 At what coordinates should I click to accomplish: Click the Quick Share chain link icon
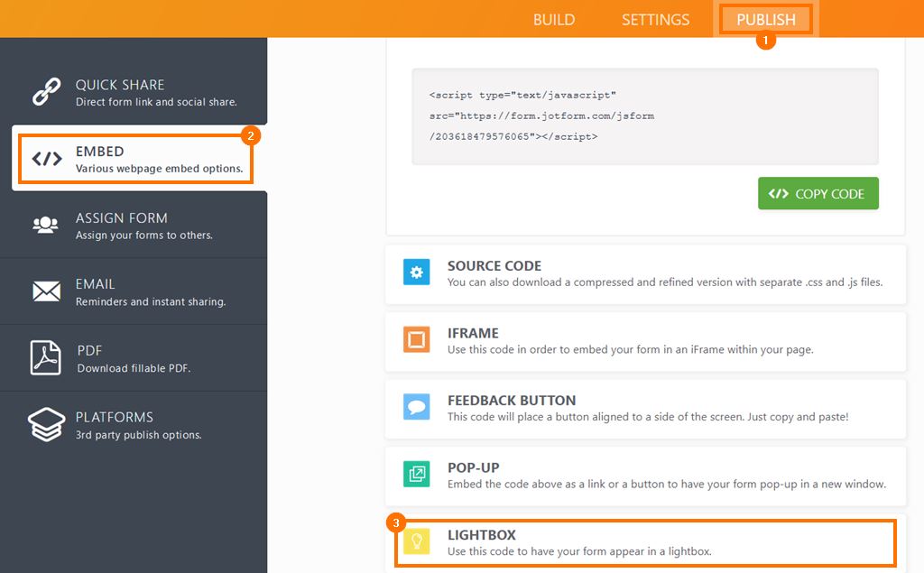(47, 91)
